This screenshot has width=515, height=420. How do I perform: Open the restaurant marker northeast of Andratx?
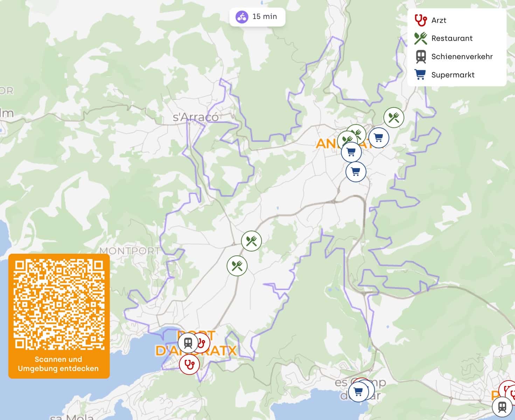(x=394, y=118)
